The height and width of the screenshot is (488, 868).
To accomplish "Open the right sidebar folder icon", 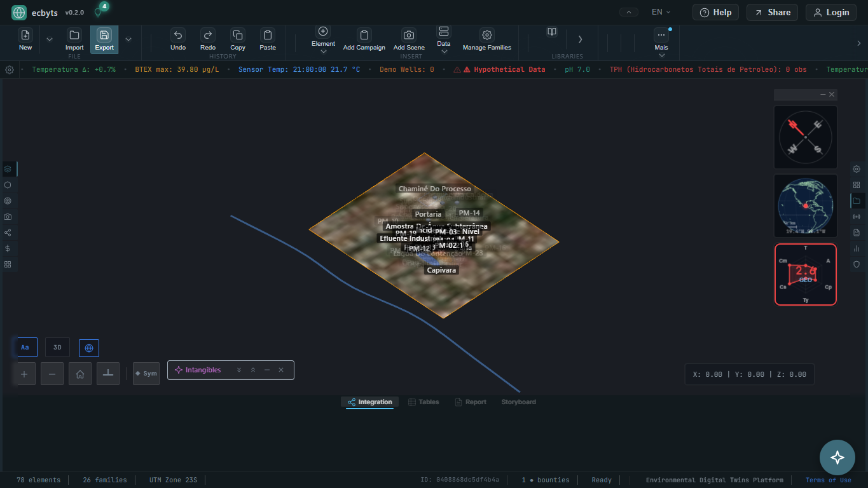I will tap(857, 201).
